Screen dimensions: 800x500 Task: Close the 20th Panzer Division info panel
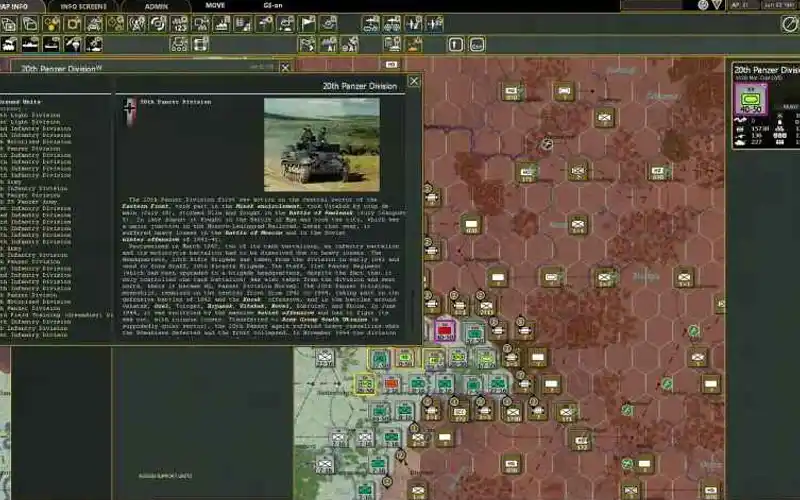pos(414,81)
